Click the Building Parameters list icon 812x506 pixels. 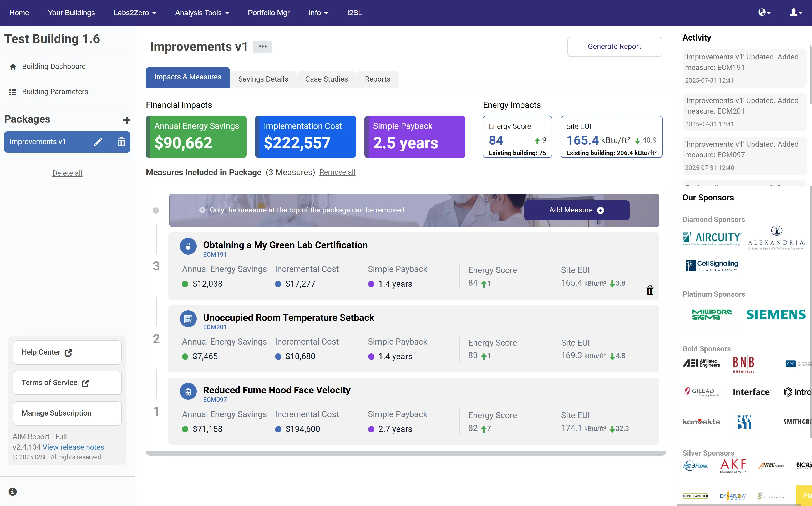(x=13, y=92)
